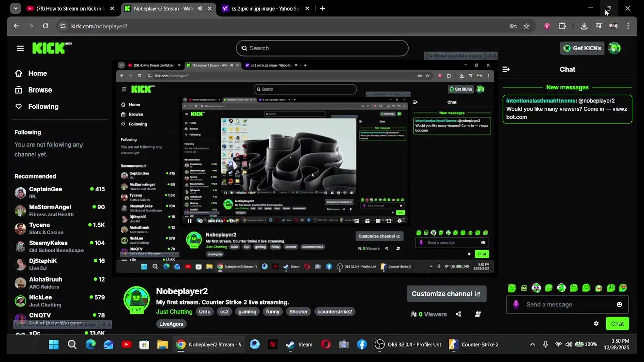Open the emoji picker in the message box
This screenshot has width=644, height=362.
619,304
